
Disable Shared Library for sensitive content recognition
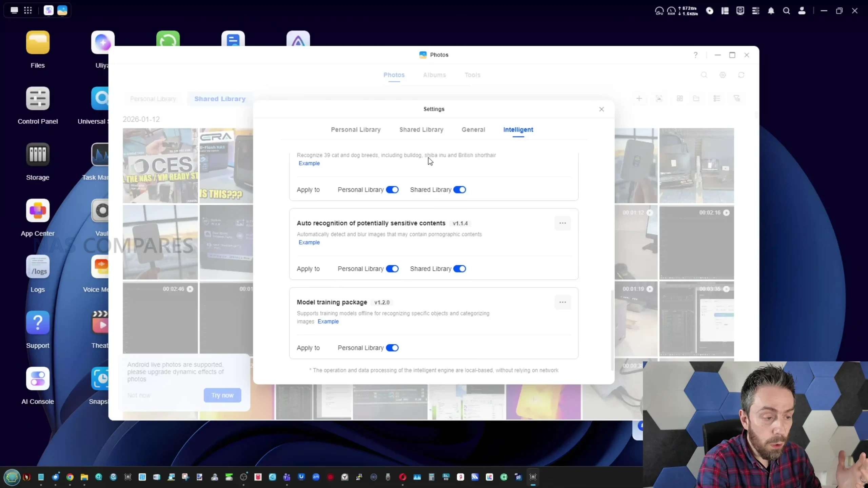click(459, 269)
